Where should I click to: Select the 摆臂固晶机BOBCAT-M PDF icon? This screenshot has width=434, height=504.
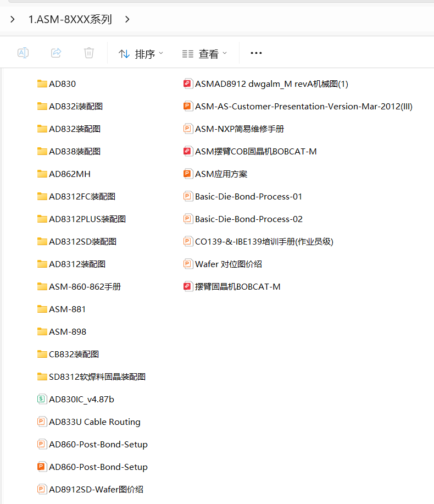coord(188,286)
